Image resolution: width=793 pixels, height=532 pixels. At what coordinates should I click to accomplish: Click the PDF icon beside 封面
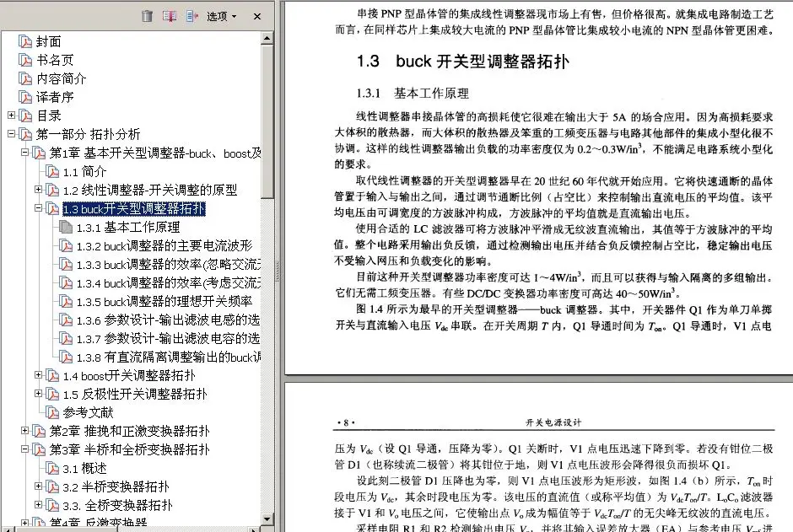click(25, 41)
